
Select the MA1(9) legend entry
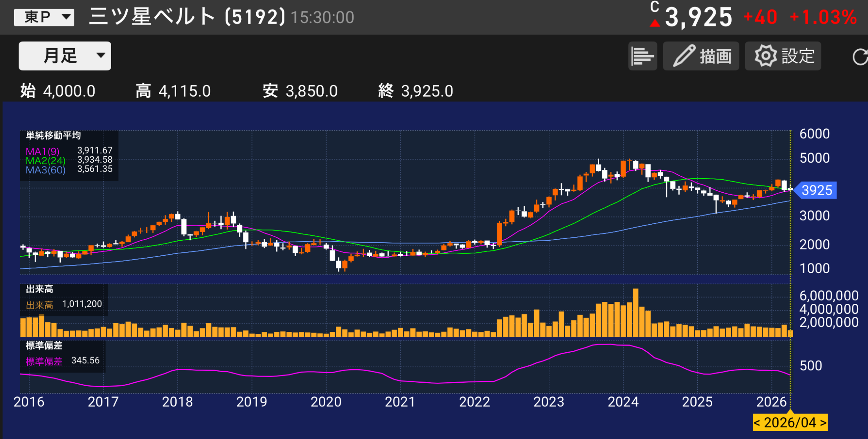point(43,151)
